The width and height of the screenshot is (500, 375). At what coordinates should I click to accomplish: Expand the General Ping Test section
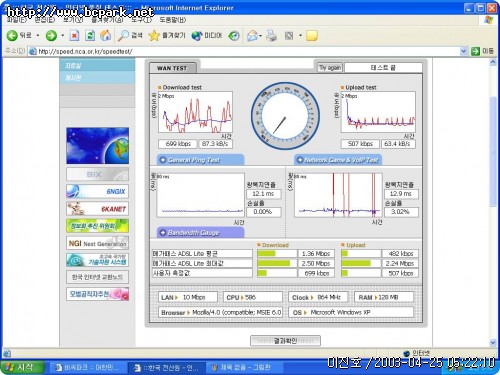200,160
